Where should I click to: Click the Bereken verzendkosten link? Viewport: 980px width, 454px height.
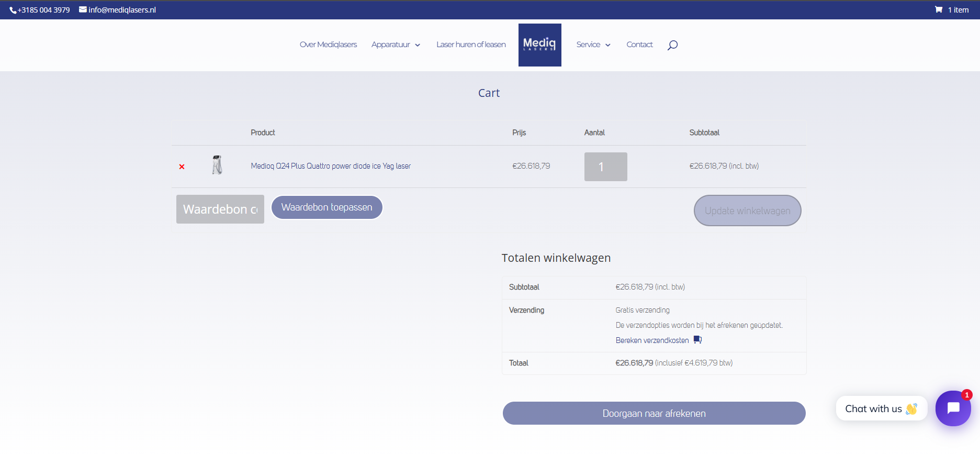652,340
